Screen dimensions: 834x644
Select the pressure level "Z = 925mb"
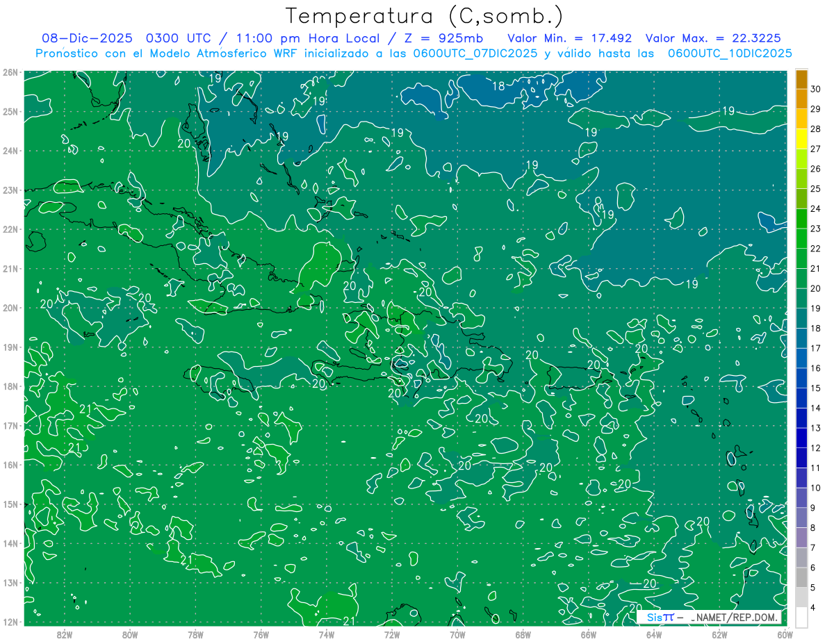tap(443, 38)
